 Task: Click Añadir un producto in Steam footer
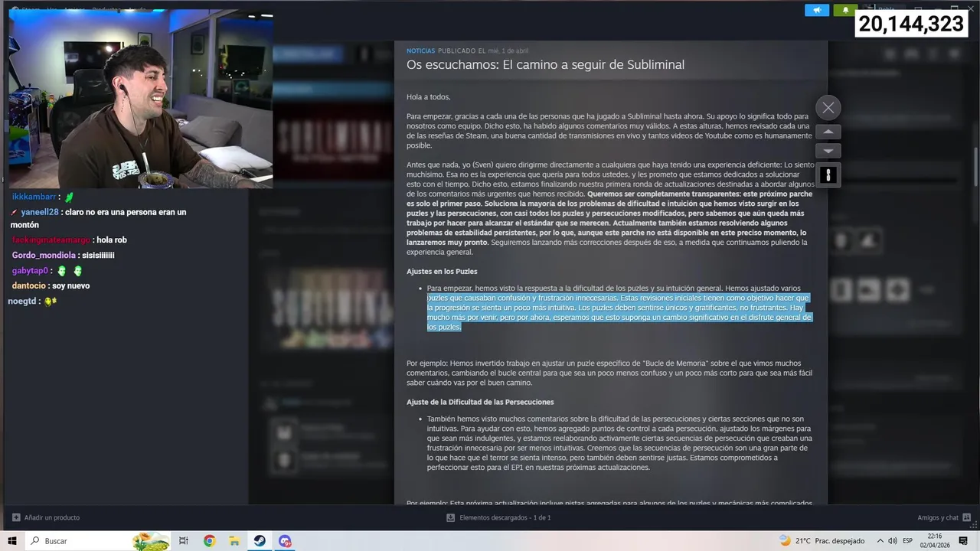tap(45, 517)
